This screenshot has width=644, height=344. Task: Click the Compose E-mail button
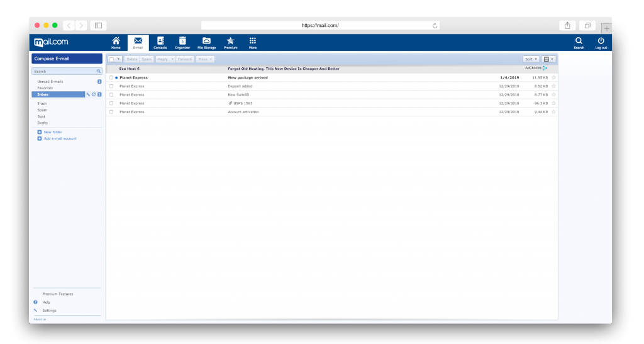tap(67, 58)
